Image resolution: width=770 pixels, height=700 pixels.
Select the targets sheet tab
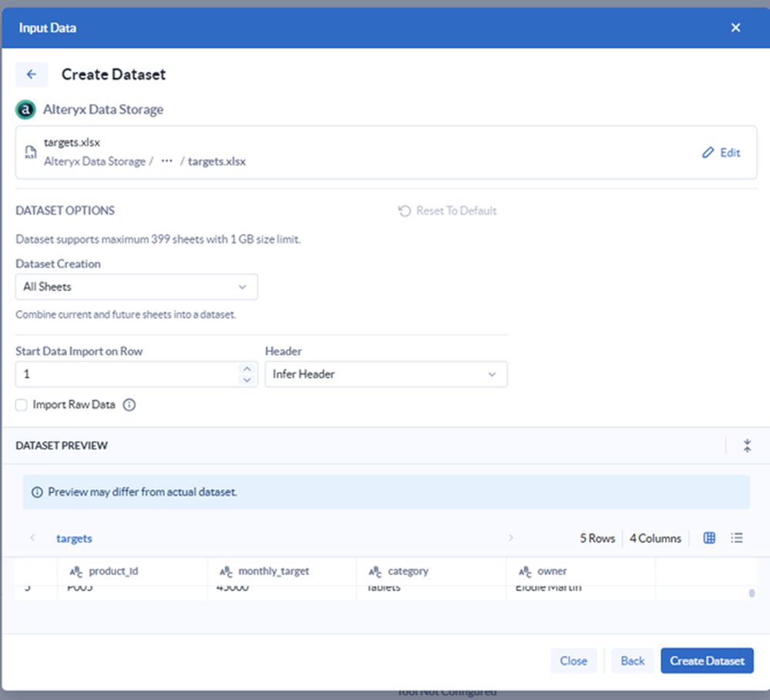(74, 538)
